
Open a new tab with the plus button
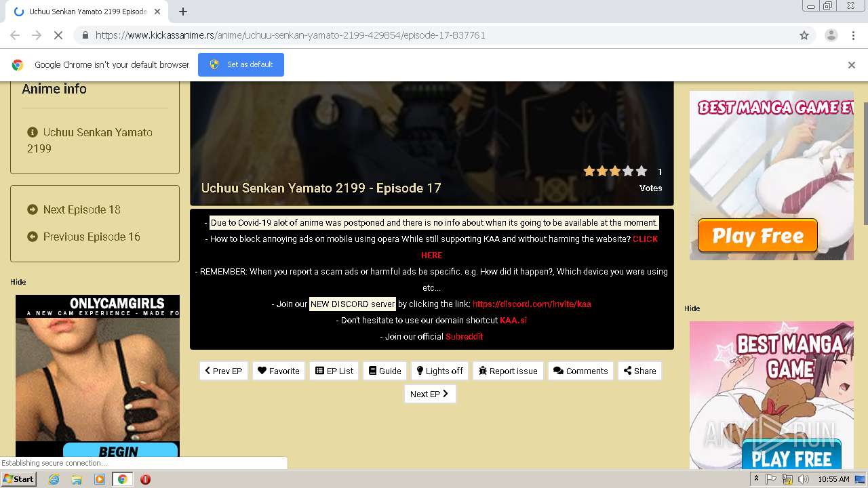[x=182, y=12]
